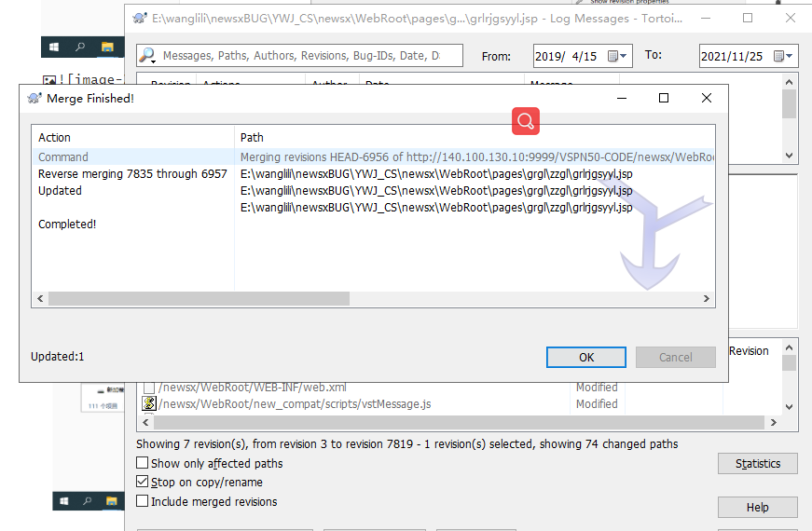Click the search filter magnifier icon
This screenshot has height=531, width=812.
point(147,56)
